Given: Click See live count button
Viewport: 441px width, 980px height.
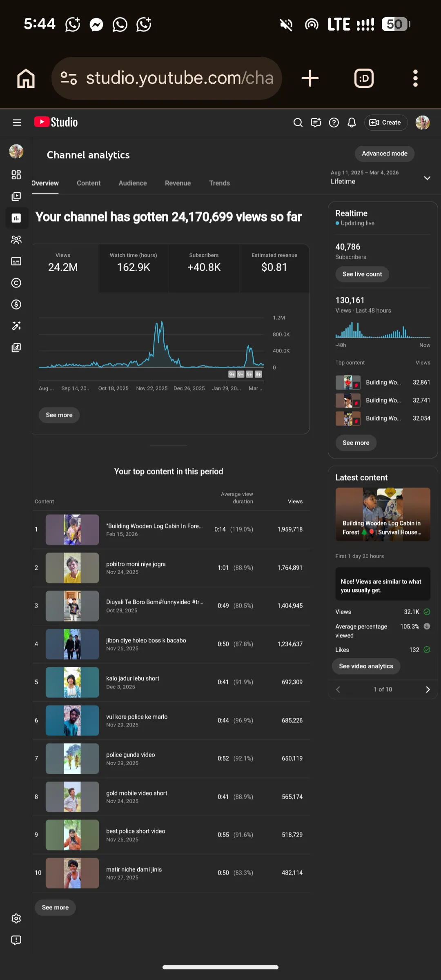Looking at the screenshot, I should (362, 274).
